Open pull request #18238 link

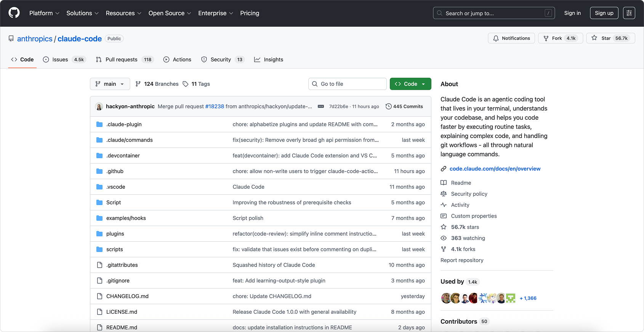[215, 106]
